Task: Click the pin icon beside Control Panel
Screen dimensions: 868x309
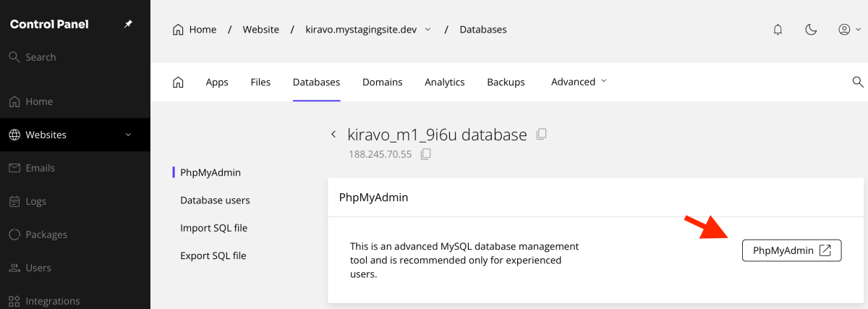Action: tap(128, 24)
